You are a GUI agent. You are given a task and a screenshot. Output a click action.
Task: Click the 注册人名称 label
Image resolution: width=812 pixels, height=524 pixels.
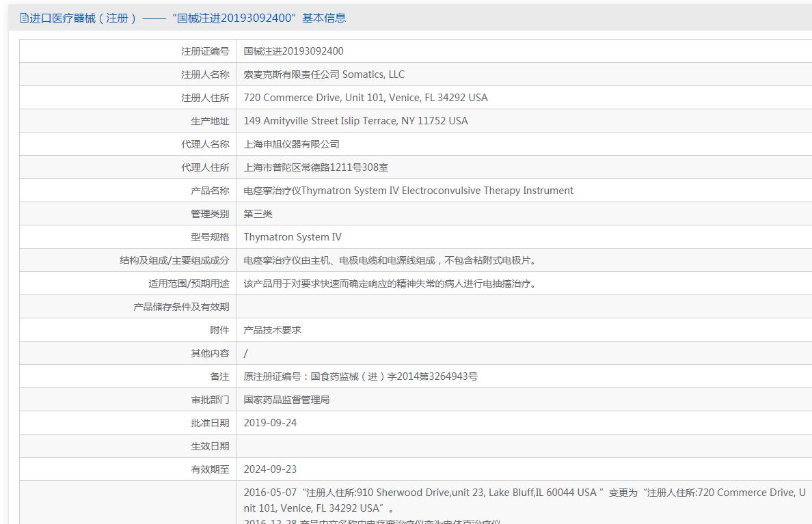point(205,74)
